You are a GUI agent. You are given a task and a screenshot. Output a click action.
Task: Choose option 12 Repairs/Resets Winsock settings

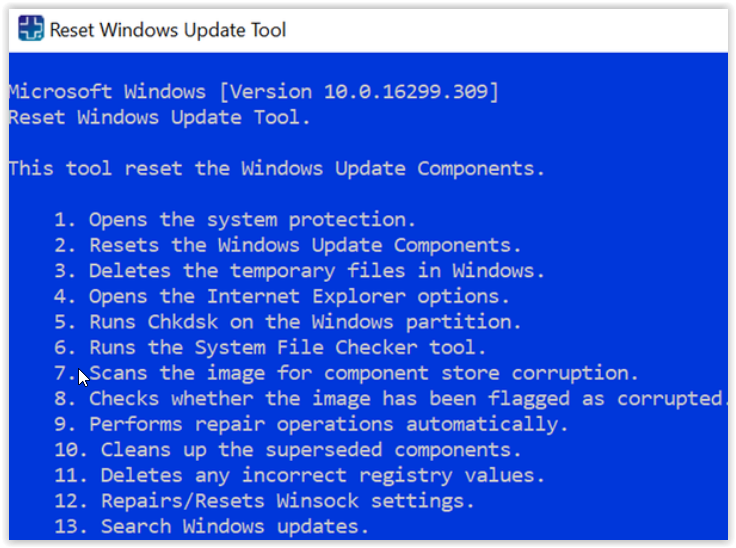coord(264,501)
